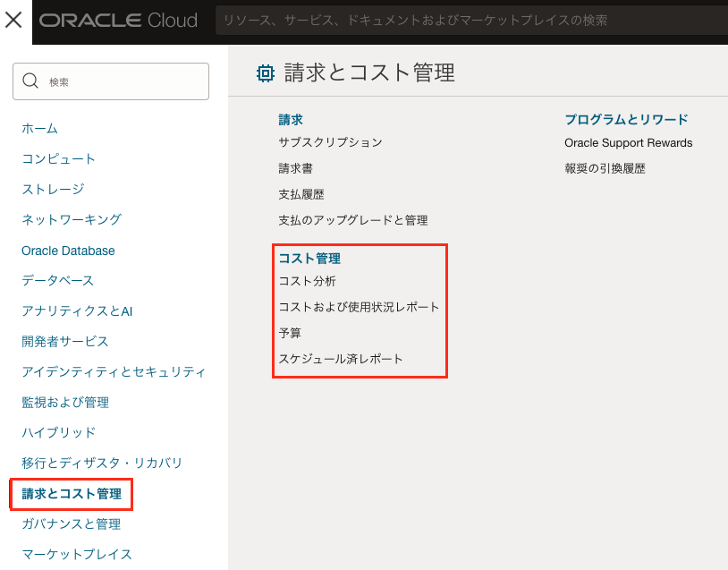The image size is (728, 570).
Task: Click the 検索 menu search field
Action: coord(121,81)
